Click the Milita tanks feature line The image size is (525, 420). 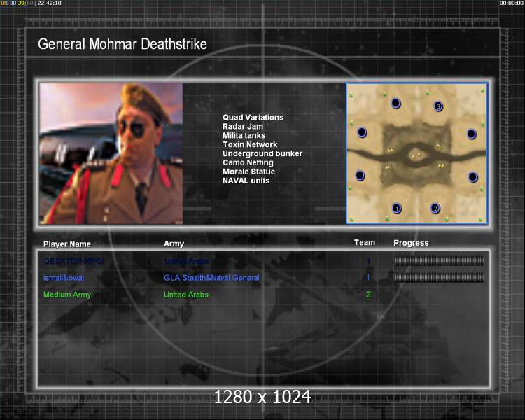[244, 136]
